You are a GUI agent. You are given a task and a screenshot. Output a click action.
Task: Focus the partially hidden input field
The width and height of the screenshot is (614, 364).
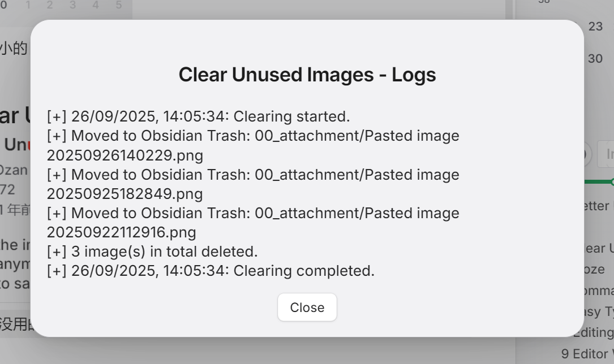click(x=606, y=154)
